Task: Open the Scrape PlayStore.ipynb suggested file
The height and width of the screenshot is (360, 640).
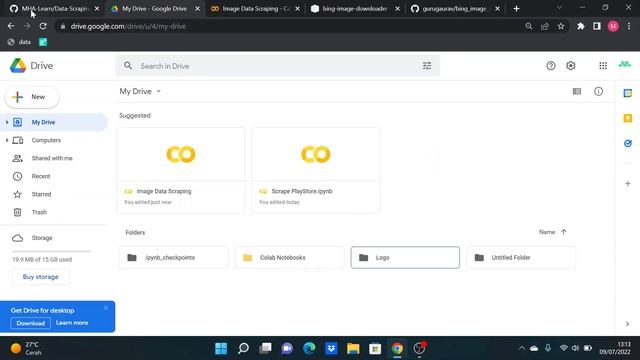Action: click(316, 170)
